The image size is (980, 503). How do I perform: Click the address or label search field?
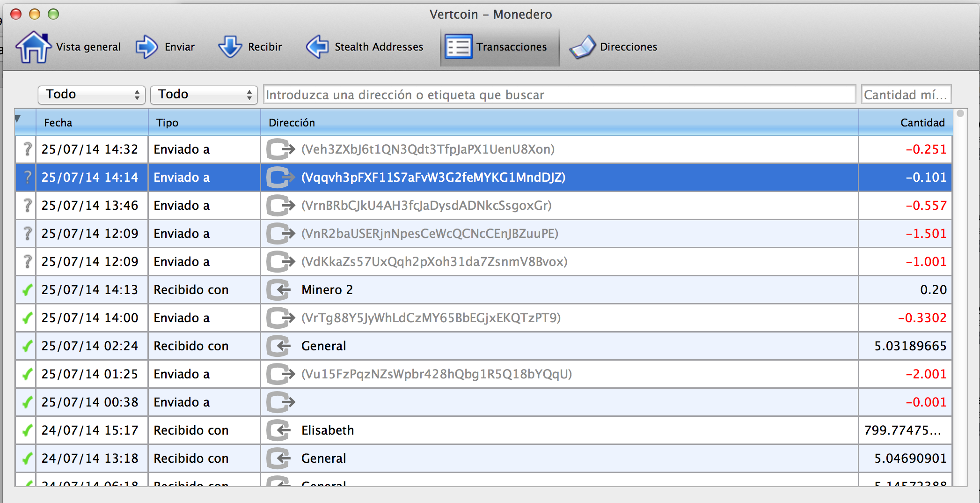(x=560, y=95)
